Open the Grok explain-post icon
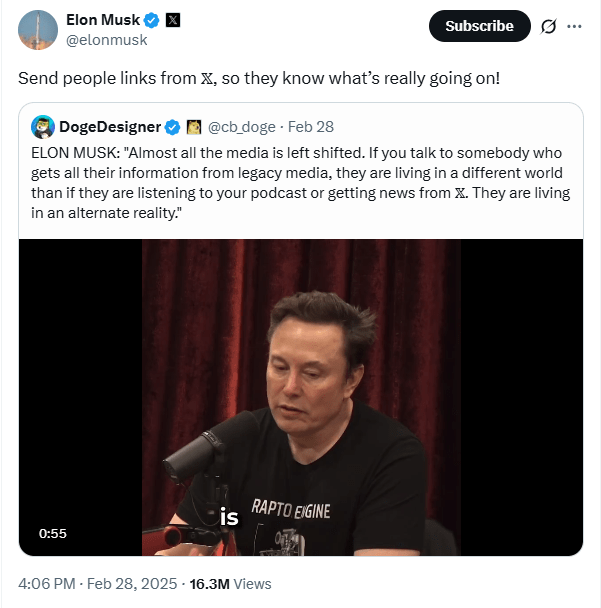The image size is (601, 608). pos(547,26)
